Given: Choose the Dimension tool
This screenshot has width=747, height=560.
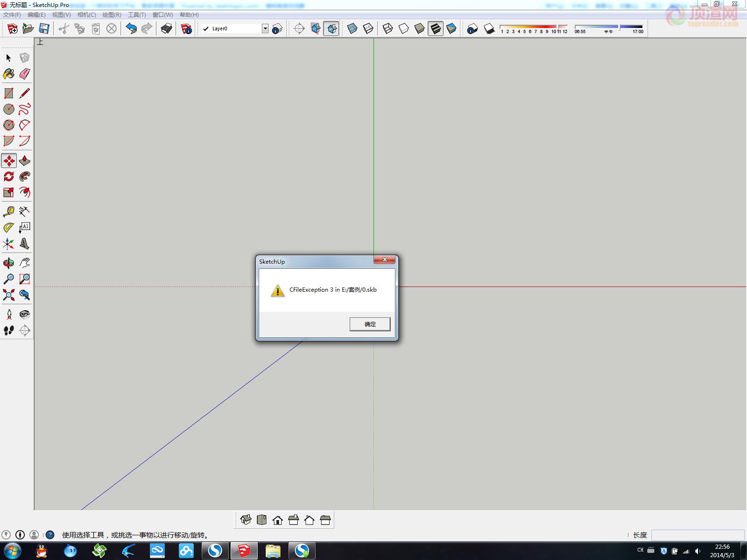Looking at the screenshot, I should coord(24,211).
